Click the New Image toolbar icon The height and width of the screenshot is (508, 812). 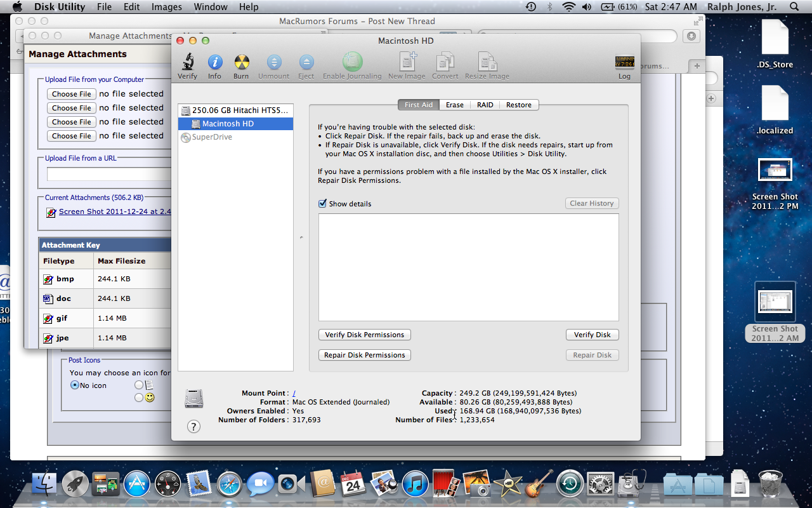[407, 62]
